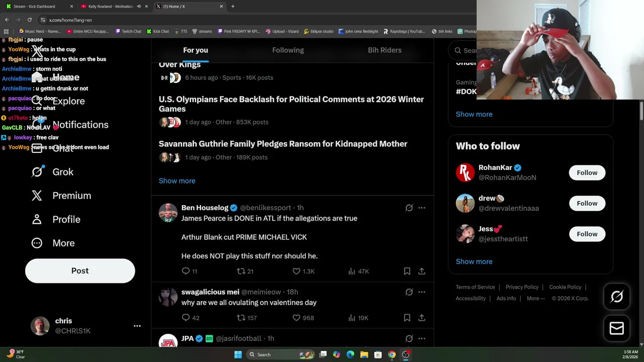The height and width of the screenshot is (362, 644).
Task: Open account menu dots beside chris
Action: click(137, 326)
